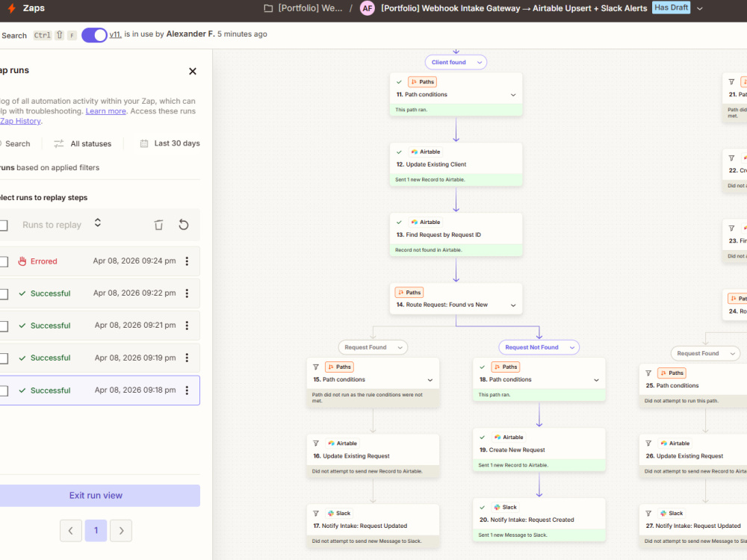Click Paths badge on step 18

pyautogui.click(x=506, y=367)
